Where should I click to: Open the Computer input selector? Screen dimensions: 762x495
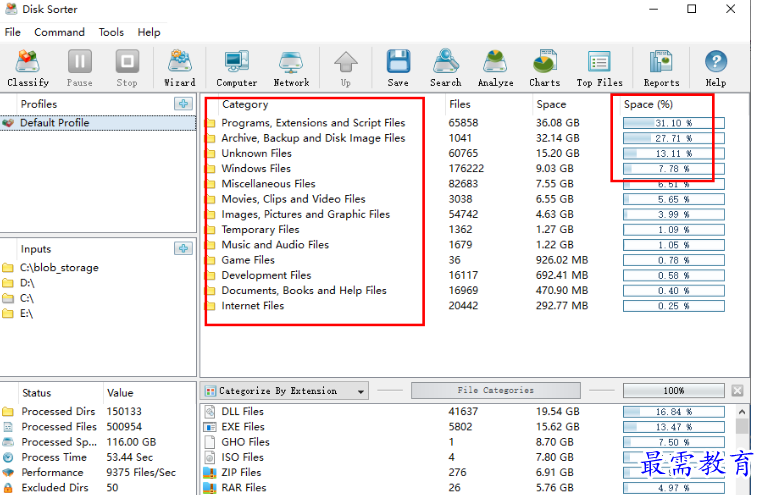point(237,68)
